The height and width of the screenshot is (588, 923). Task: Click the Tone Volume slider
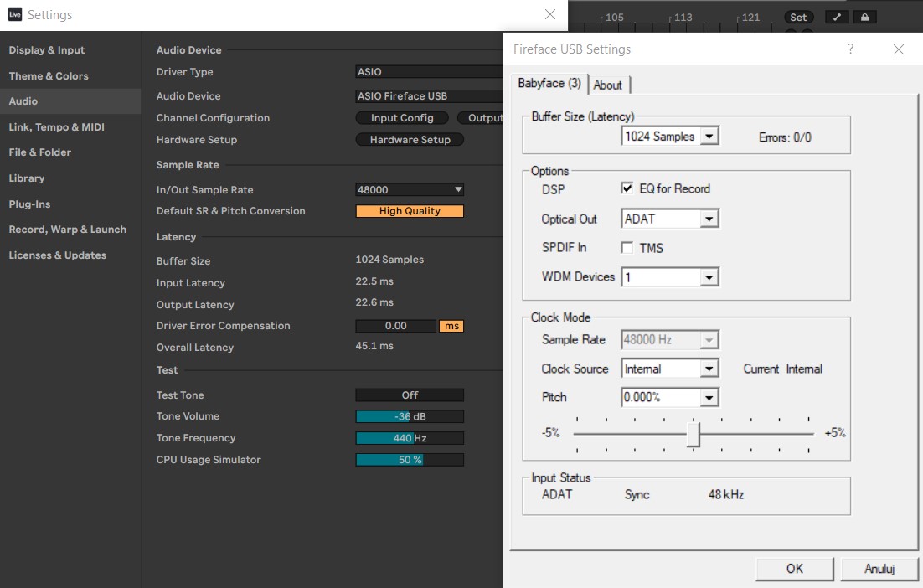pyautogui.click(x=410, y=417)
